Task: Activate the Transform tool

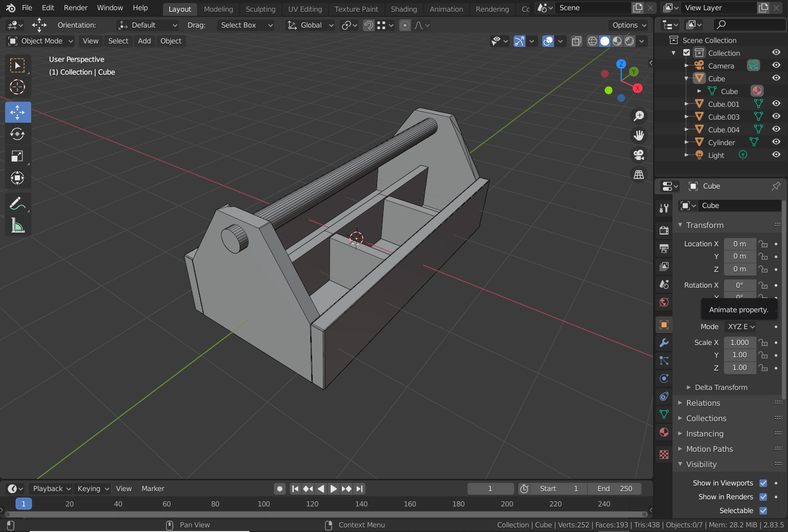Action: [x=17, y=178]
